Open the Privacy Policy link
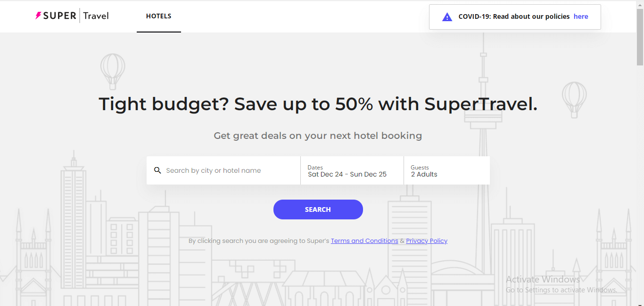This screenshot has height=306, width=644. [x=426, y=241]
